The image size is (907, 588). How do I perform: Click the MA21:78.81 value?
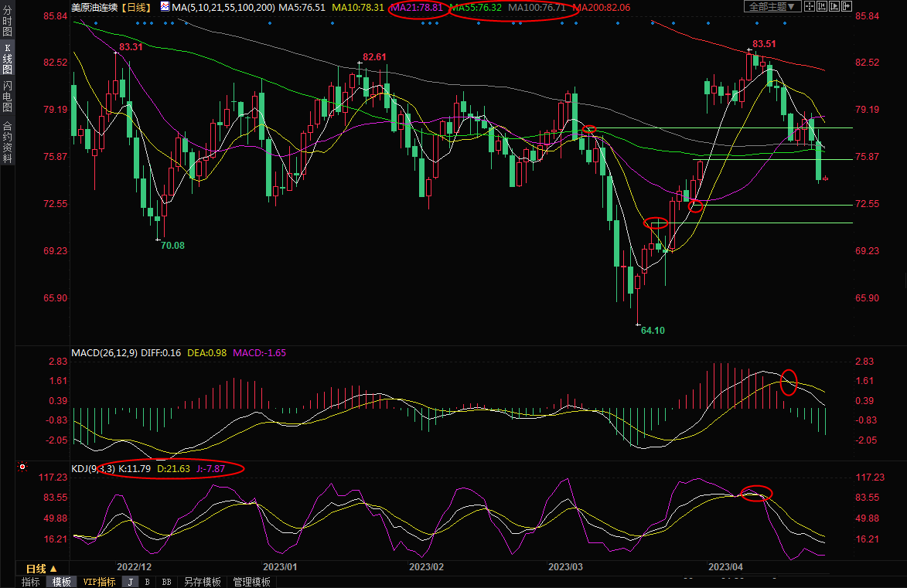pyautogui.click(x=417, y=8)
